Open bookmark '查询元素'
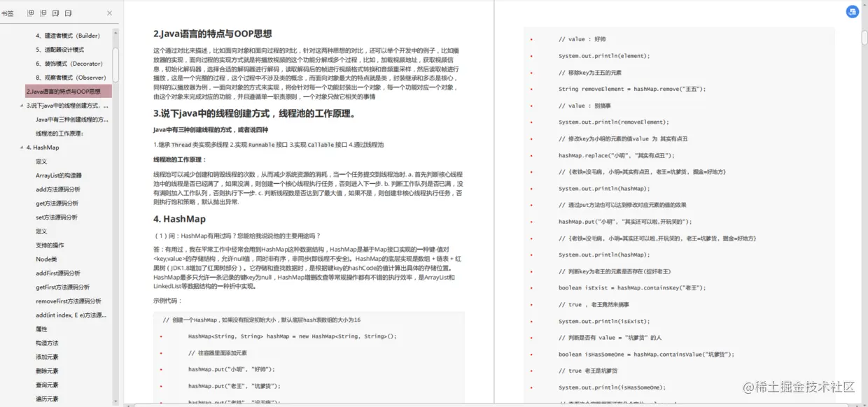The image size is (868, 407). [47, 385]
